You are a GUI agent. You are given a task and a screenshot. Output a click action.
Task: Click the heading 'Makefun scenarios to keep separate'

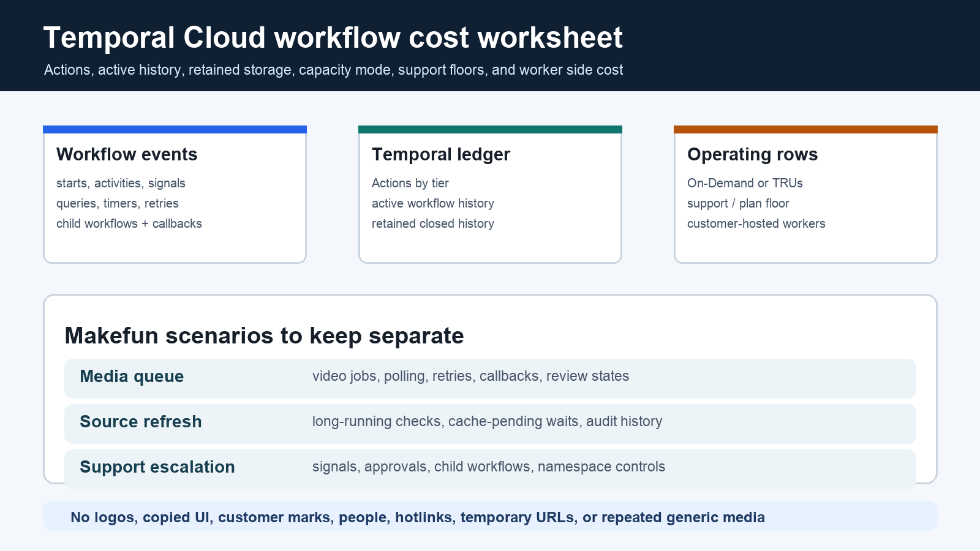click(265, 336)
